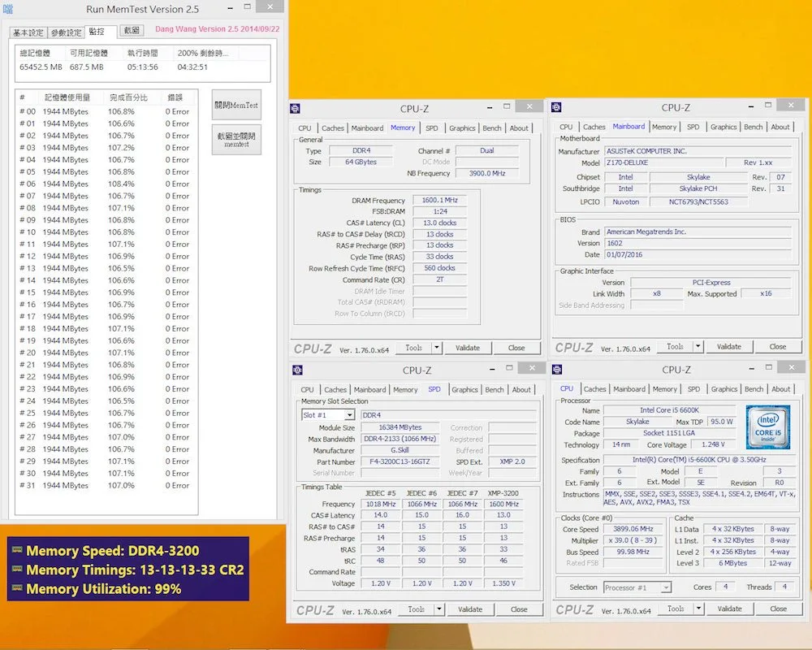Click the Core Voltage value 1.248 V
This screenshot has width=812, height=650.
pos(714,444)
